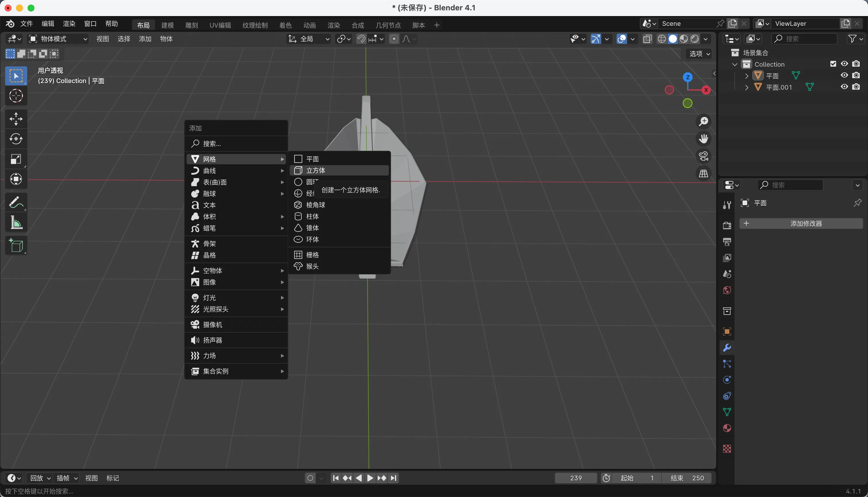Image resolution: width=868 pixels, height=497 pixels.
Task: Hide 平面.001 object with eye icon
Action: (844, 87)
